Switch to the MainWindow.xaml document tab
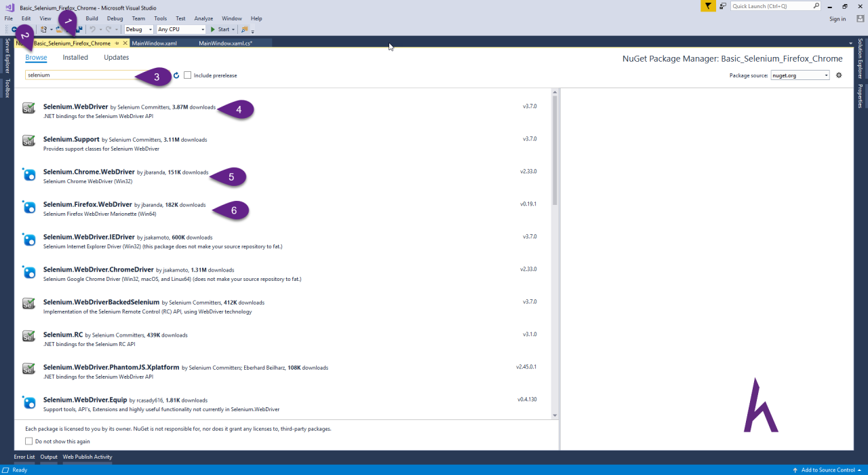Screen dimensions: 868x475 pyautogui.click(x=155, y=43)
